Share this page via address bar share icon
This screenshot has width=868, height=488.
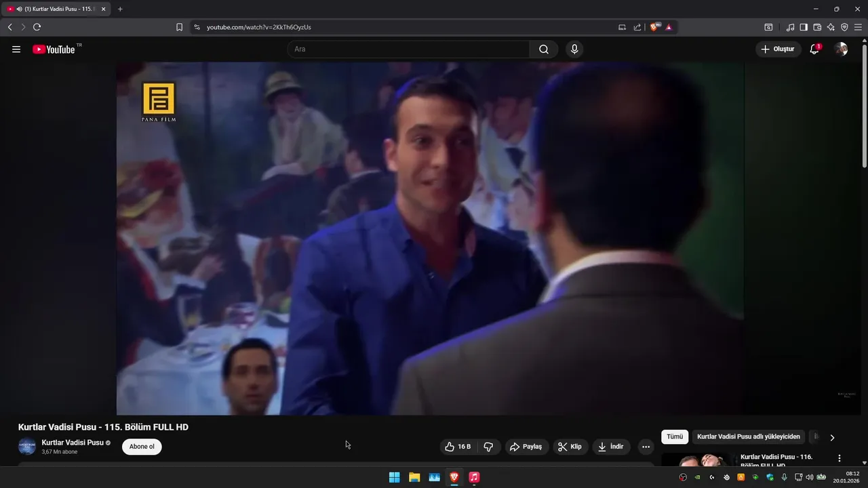click(x=637, y=27)
